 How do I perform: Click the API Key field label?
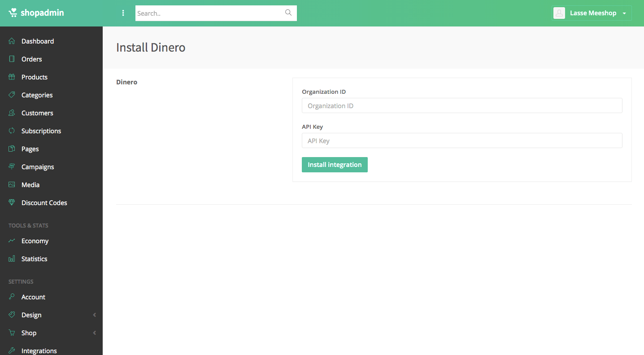312,127
